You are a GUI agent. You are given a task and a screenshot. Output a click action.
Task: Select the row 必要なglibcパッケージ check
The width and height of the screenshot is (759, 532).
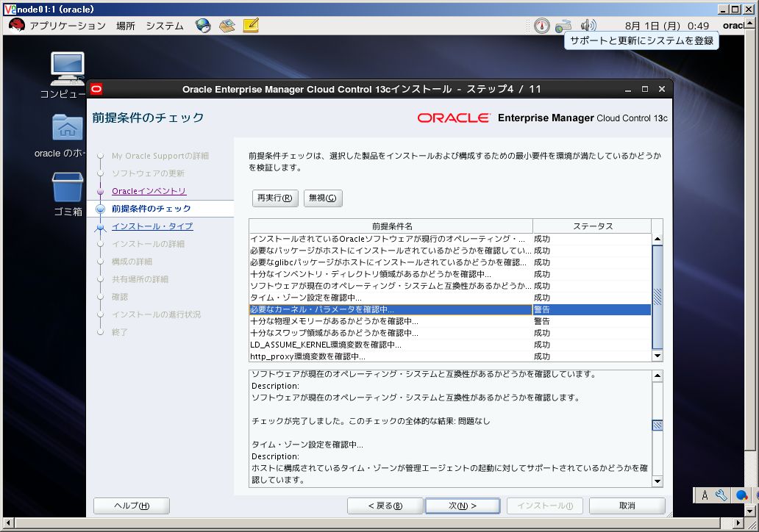[450, 262]
